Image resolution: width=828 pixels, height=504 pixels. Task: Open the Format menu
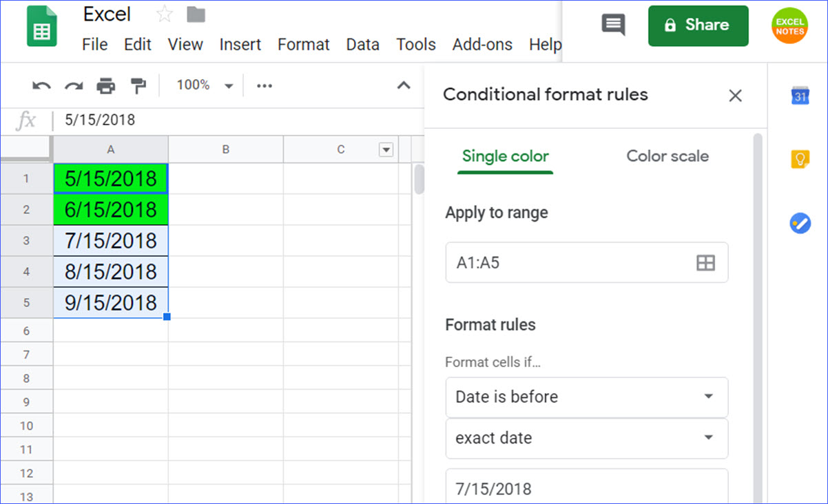click(x=303, y=45)
